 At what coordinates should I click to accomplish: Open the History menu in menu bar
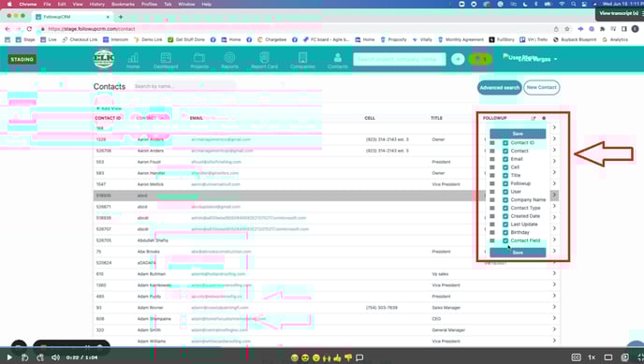pyautogui.click(x=97, y=4)
